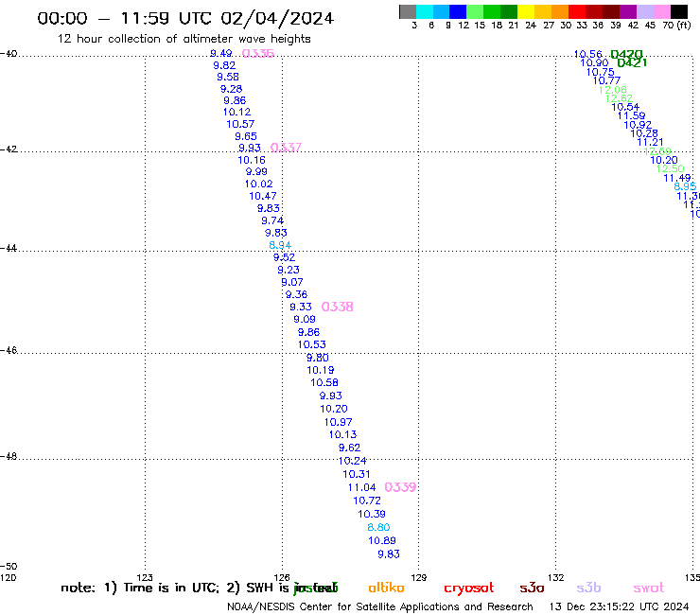
Task: Click the wave height value 9.52
Action: [285, 257]
